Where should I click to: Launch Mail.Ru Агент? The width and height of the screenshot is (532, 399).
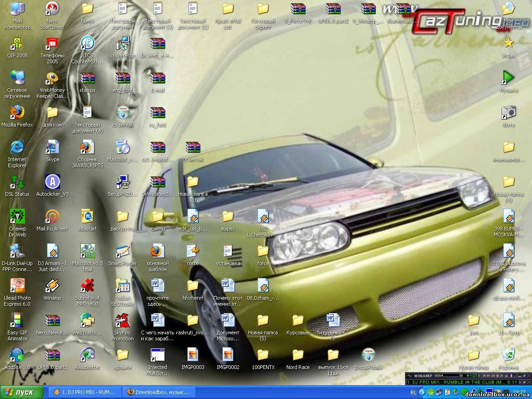coord(52,221)
